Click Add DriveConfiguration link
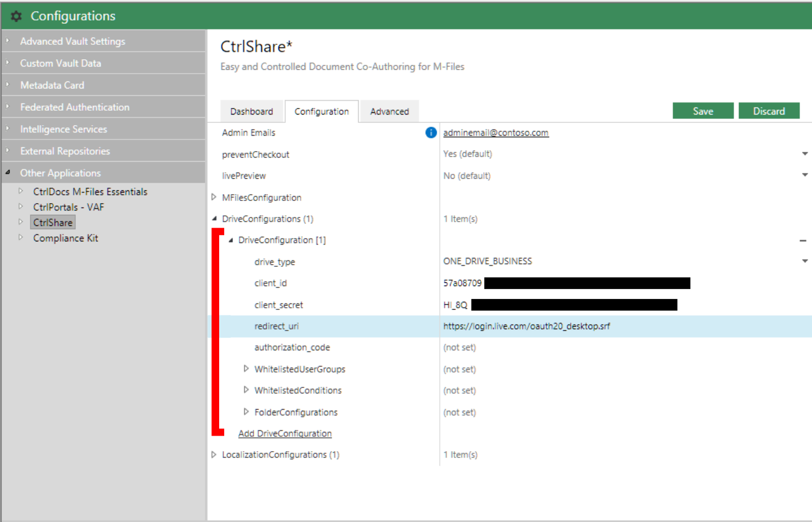This screenshot has height=522, width=812. tap(285, 433)
